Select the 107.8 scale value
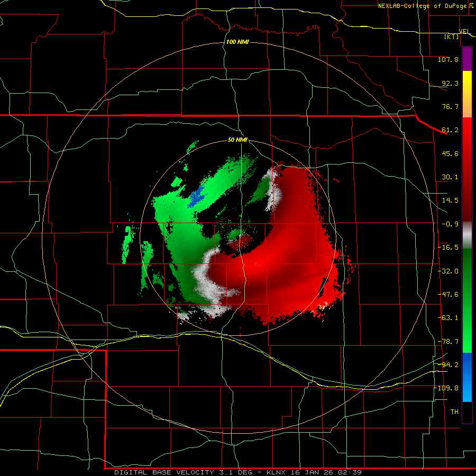This screenshot has width=476, height=476. (448, 59)
